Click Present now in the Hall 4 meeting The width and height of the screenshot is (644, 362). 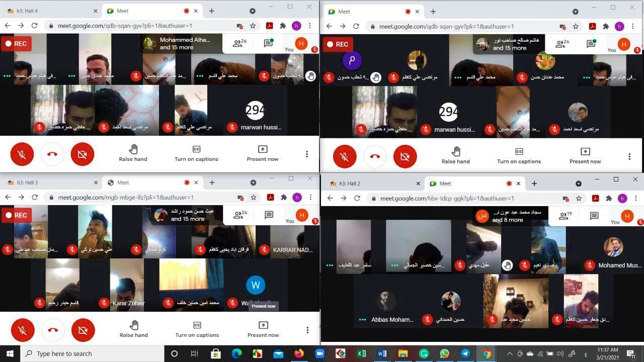262,153
